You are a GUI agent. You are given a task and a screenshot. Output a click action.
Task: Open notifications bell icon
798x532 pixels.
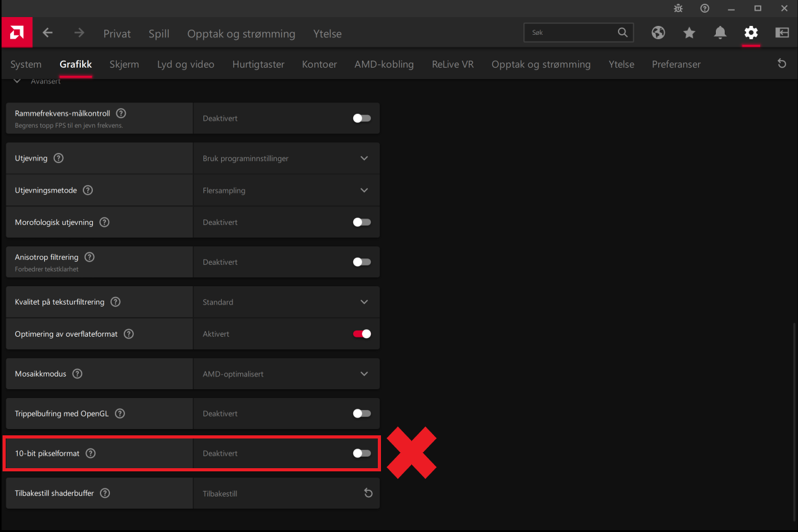(720, 33)
